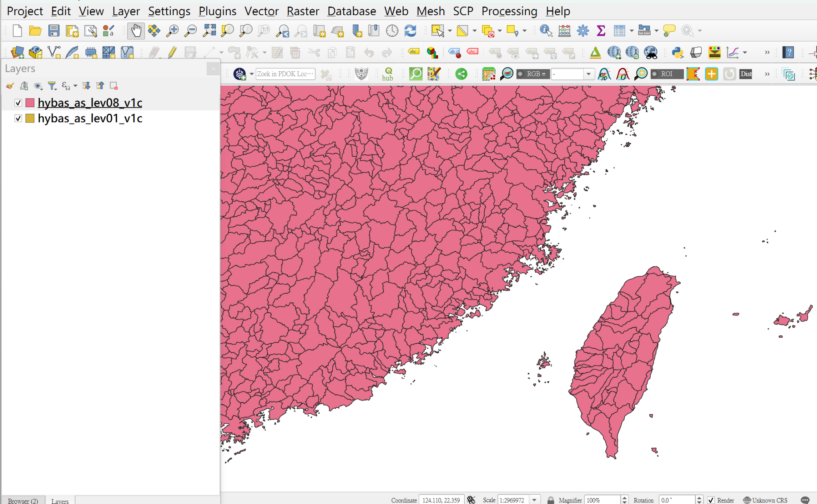Show statistical summary sigma icon
The image size is (817, 504).
point(601,31)
